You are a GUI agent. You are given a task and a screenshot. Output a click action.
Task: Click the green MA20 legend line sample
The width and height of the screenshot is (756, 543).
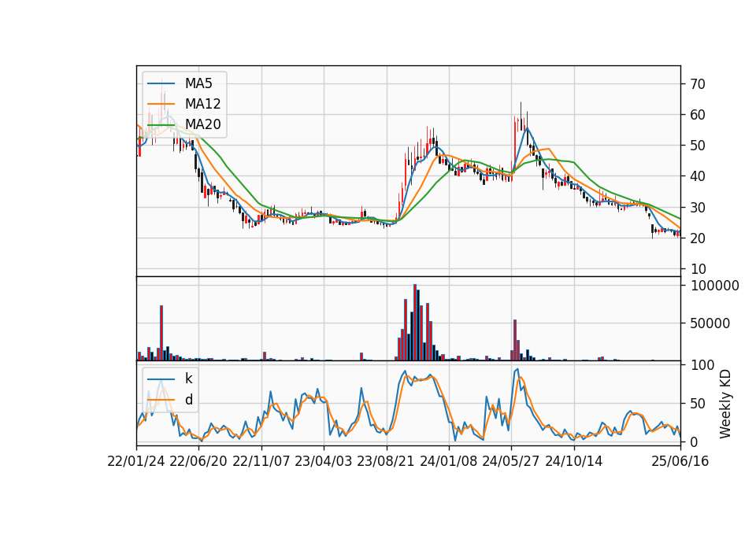click(x=161, y=124)
